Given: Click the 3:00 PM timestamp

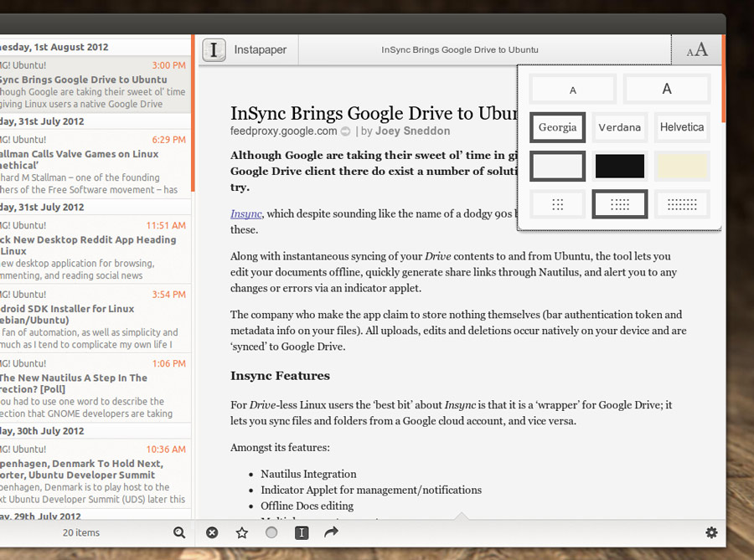Looking at the screenshot, I should point(168,65).
